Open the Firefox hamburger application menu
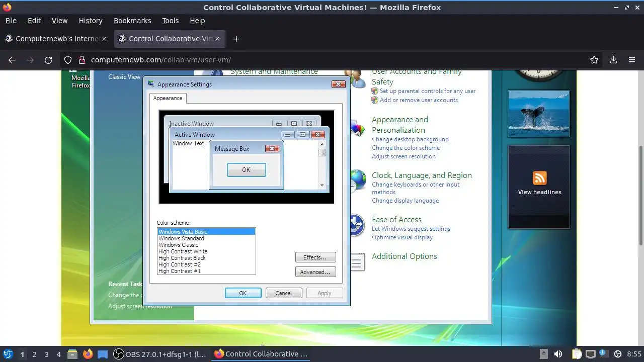Image resolution: width=644 pixels, height=362 pixels. pos(632,60)
